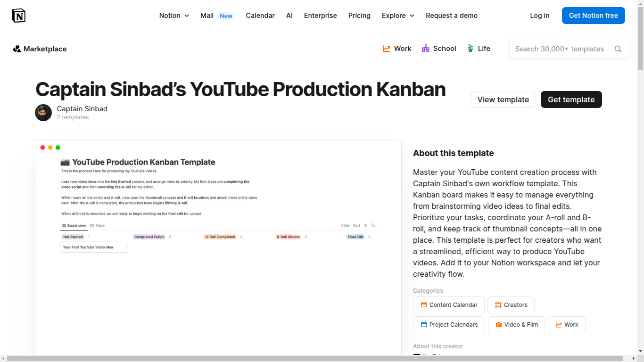644x362 pixels.
Task: Select the Work category chip
Action: (567, 325)
